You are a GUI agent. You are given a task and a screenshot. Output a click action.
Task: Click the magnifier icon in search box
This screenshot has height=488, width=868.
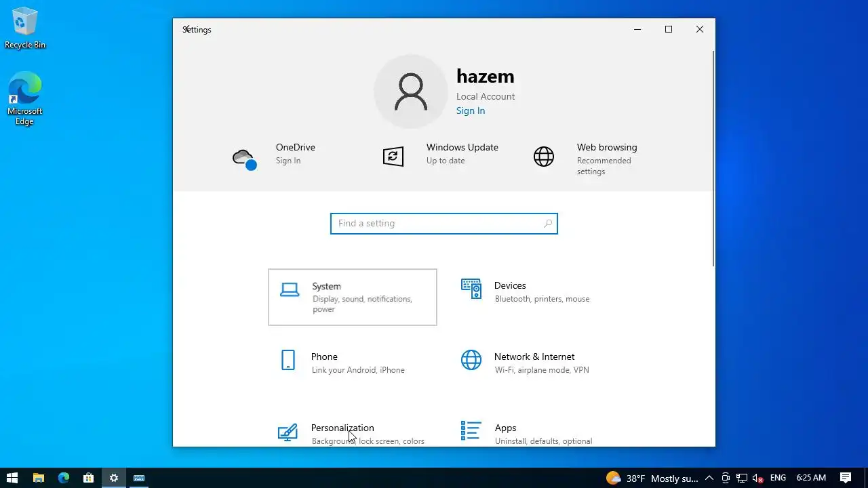548,224
